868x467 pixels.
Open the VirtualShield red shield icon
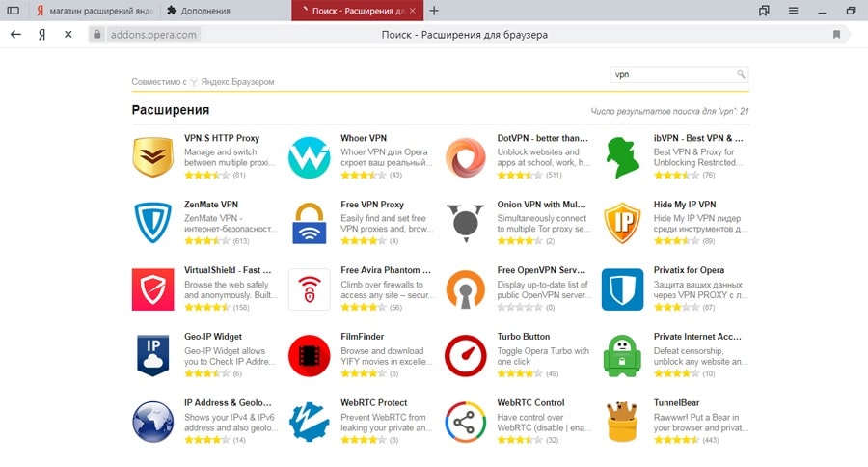point(152,289)
